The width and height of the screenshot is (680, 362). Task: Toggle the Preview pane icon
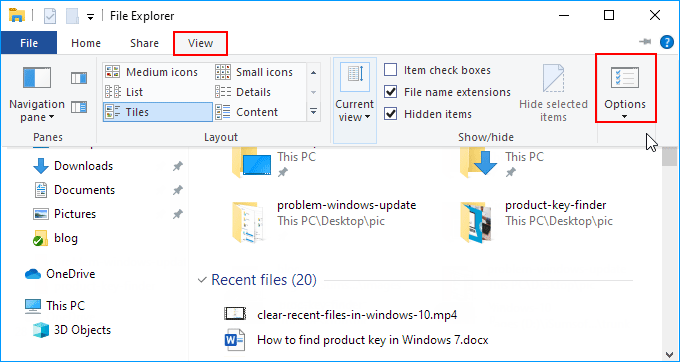coord(79,78)
